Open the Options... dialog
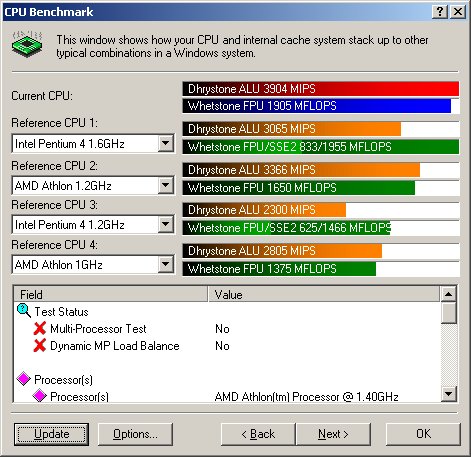Viewport: 471px width, 457px height. [135, 434]
